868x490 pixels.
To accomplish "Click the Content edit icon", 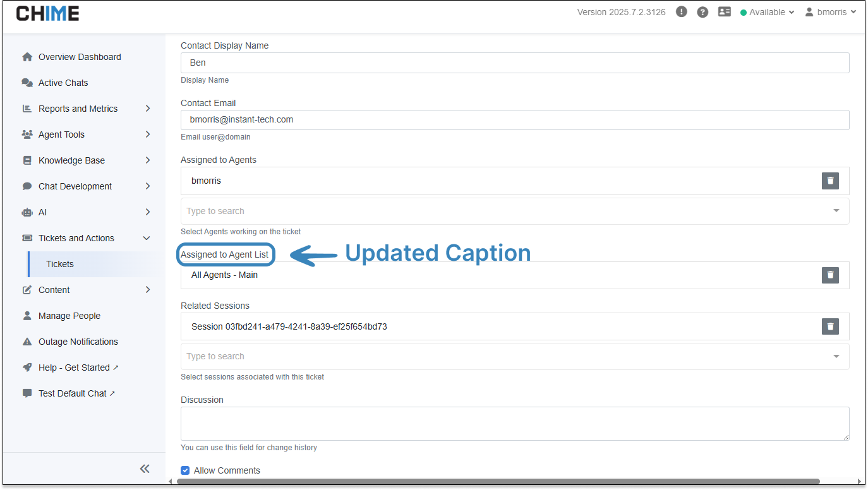I will [x=27, y=290].
